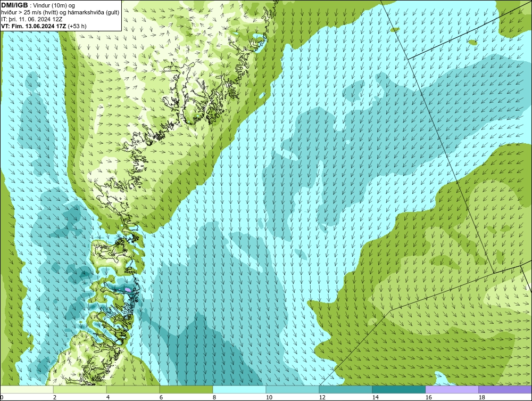Click the legend scale label '4'

click(108, 397)
